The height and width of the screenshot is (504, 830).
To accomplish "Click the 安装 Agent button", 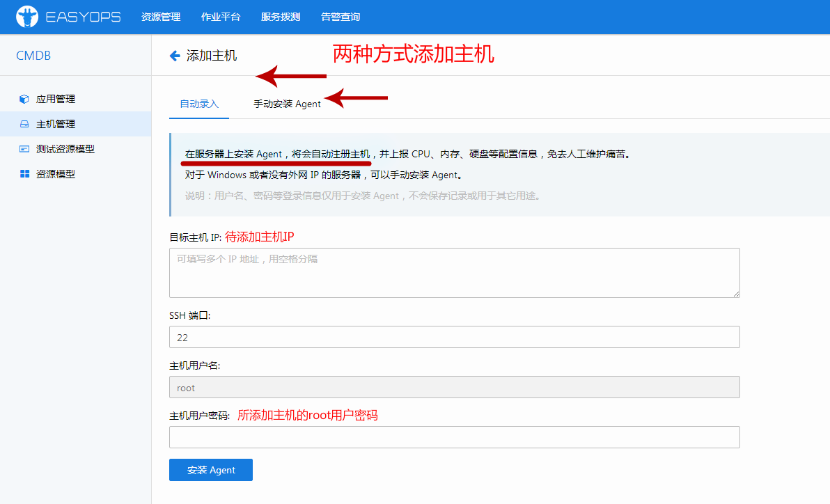I will [x=210, y=470].
